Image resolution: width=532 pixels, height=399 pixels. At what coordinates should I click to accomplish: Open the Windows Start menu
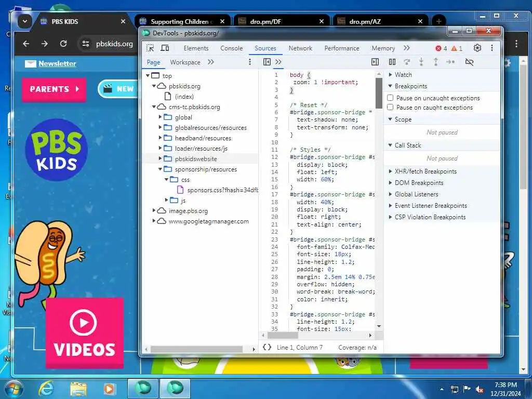tap(14, 389)
